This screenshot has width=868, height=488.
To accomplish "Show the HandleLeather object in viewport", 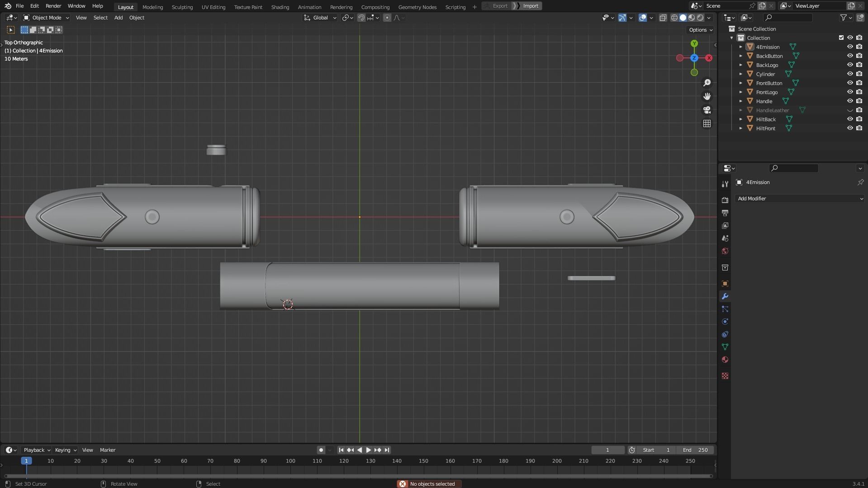I will pos(850,110).
